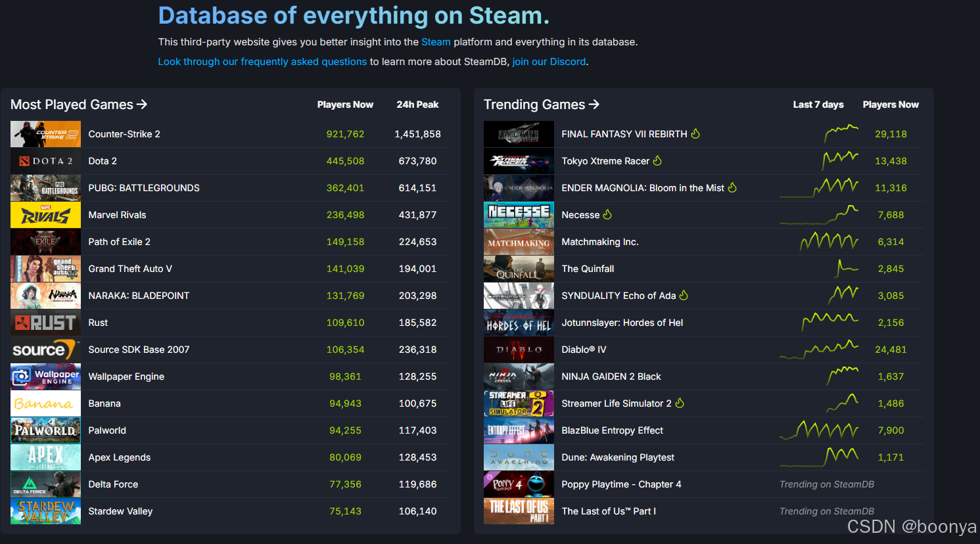Open the Banana game thumbnail

(46, 403)
